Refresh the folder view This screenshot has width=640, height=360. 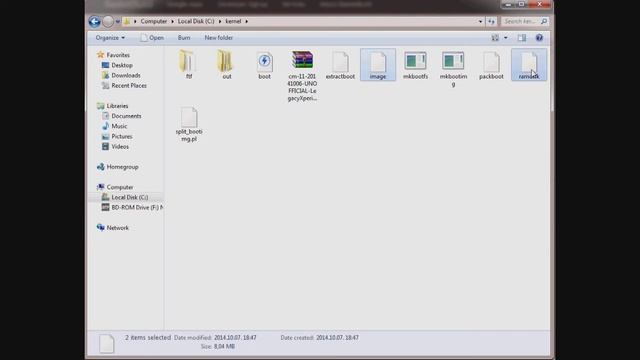[x=491, y=21]
